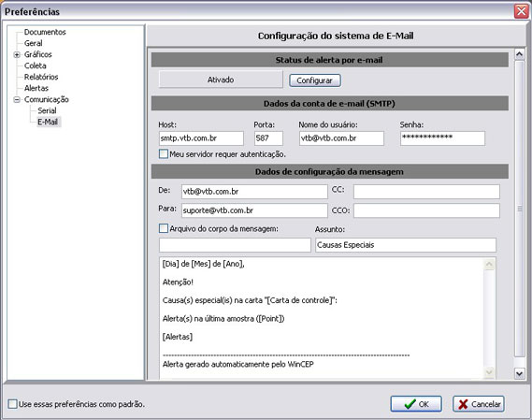
Task: Click inside the message body text area
Action: 322,318
